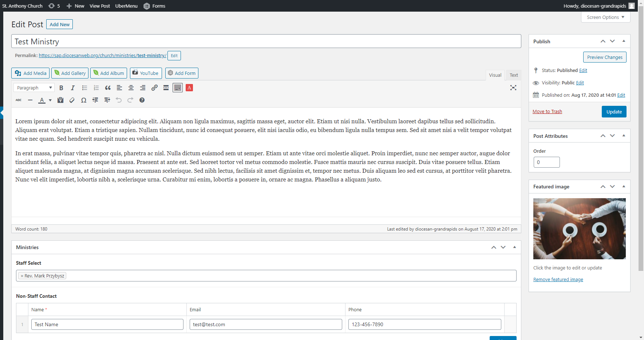Click the blue Update button
Image resolution: width=644 pixels, height=340 pixels.
(614, 112)
